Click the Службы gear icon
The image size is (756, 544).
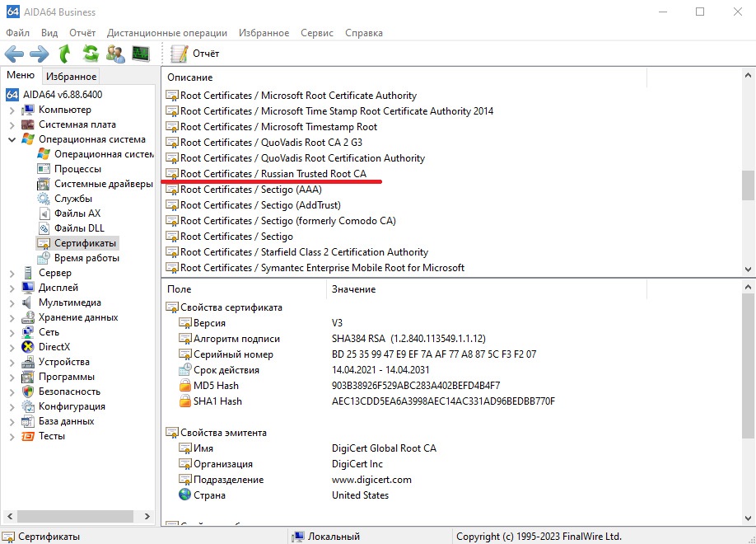point(44,199)
